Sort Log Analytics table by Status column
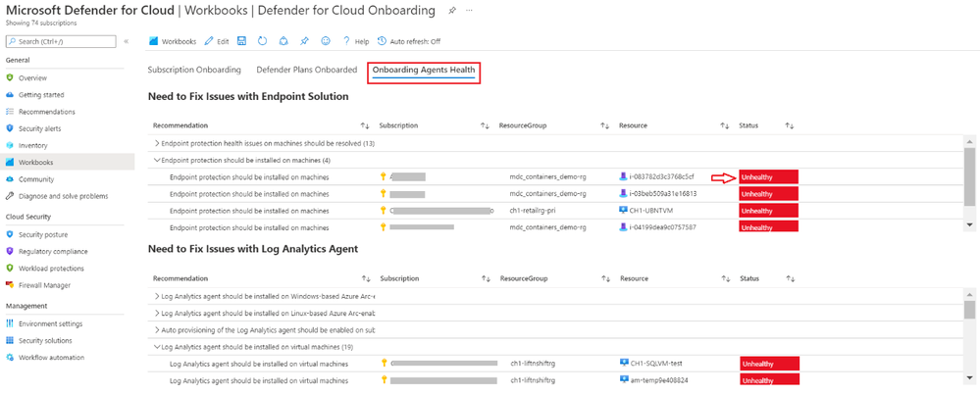The image size is (980, 395). point(792,279)
